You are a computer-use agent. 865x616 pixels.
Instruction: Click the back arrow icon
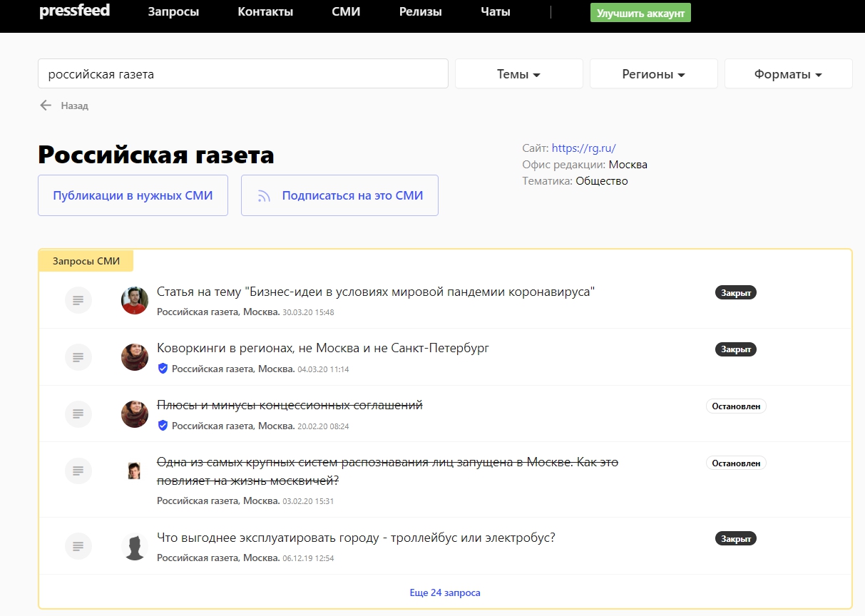(x=46, y=106)
